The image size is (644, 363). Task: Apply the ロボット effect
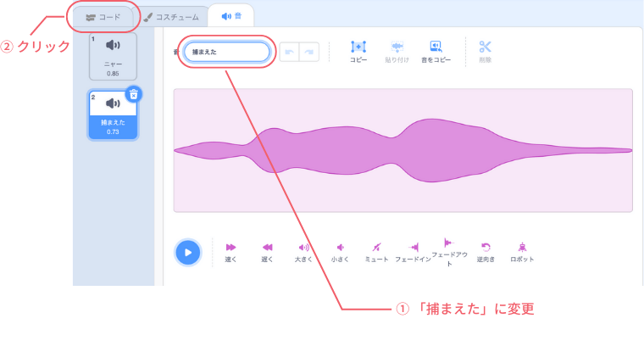(x=522, y=253)
